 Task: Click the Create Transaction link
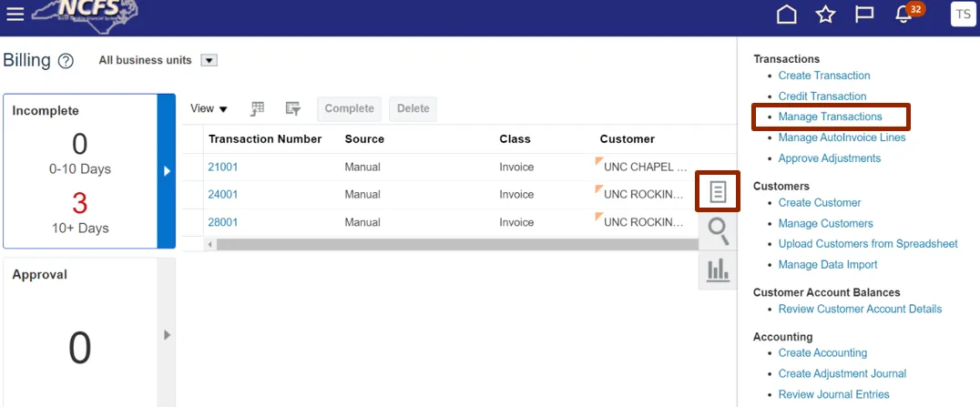pyautogui.click(x=823, y=76)
